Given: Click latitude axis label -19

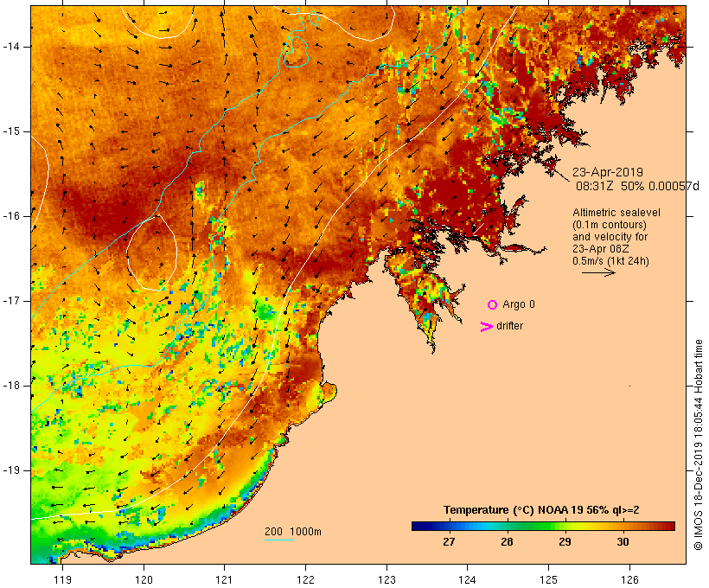Looking at the screenshot, I should coord(11,471).
